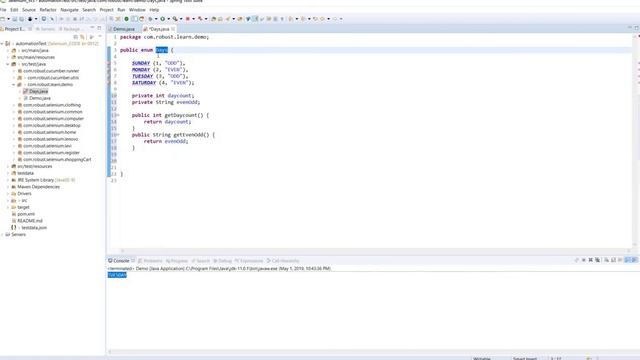640x360 pixels.
Task: Click highlighted TUESDAY output in Console
Action: (x=117, y=275)
